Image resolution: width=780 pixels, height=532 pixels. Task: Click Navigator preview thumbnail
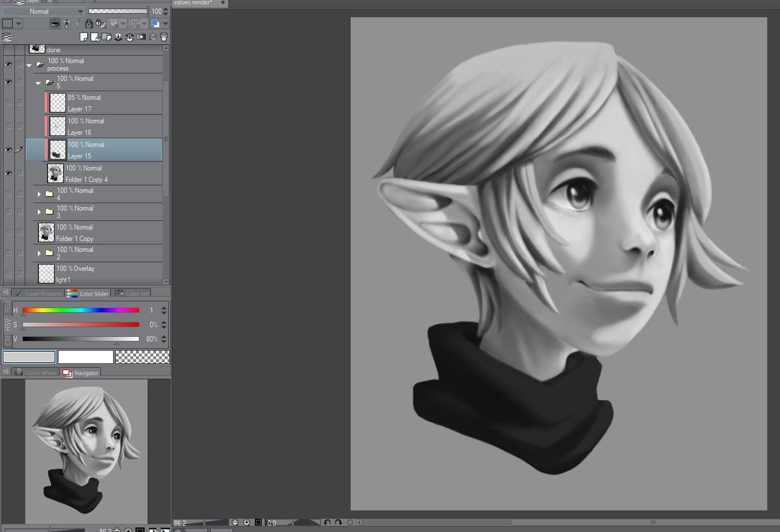86,451
